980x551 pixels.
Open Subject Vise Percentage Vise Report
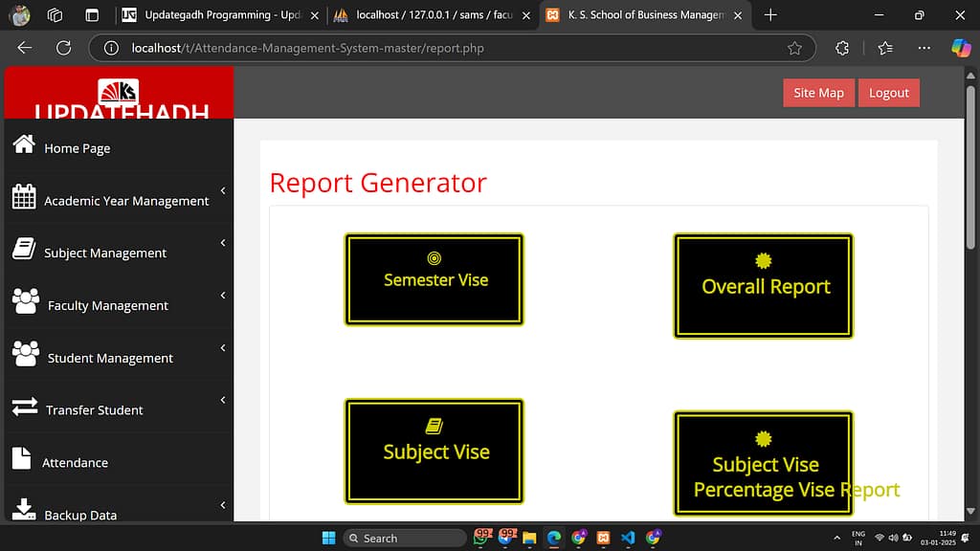763,463
